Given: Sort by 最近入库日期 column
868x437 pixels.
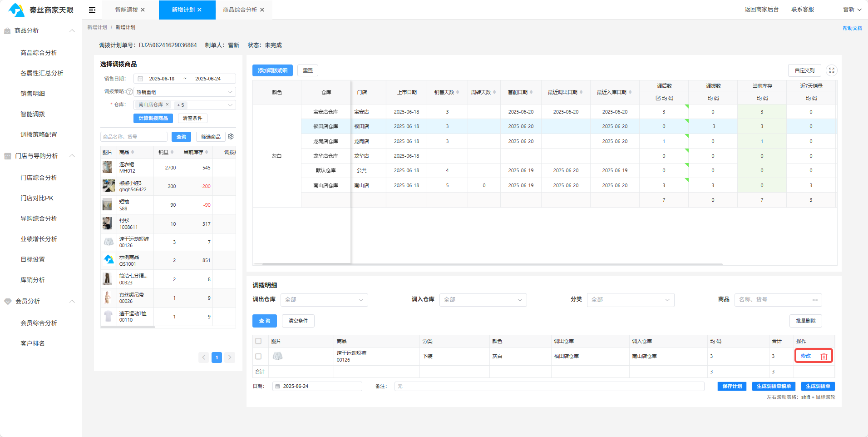Looking at the screenshot, I should 630,92.
